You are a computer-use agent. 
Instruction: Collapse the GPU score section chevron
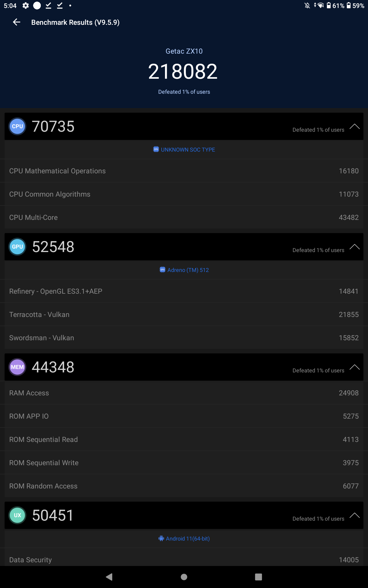point(355,247)
